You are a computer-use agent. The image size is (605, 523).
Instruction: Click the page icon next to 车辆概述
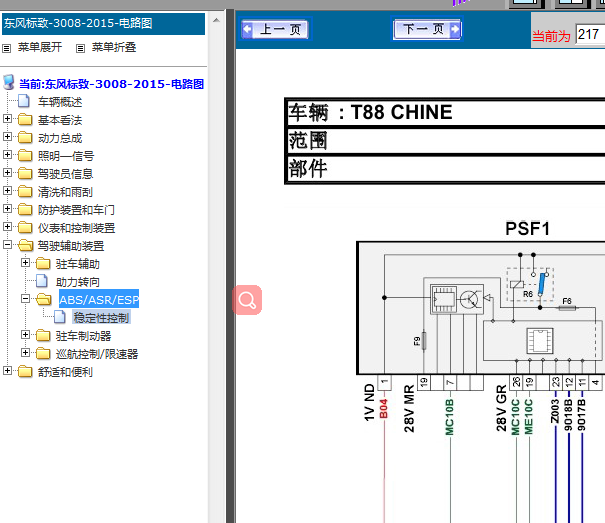24,101
